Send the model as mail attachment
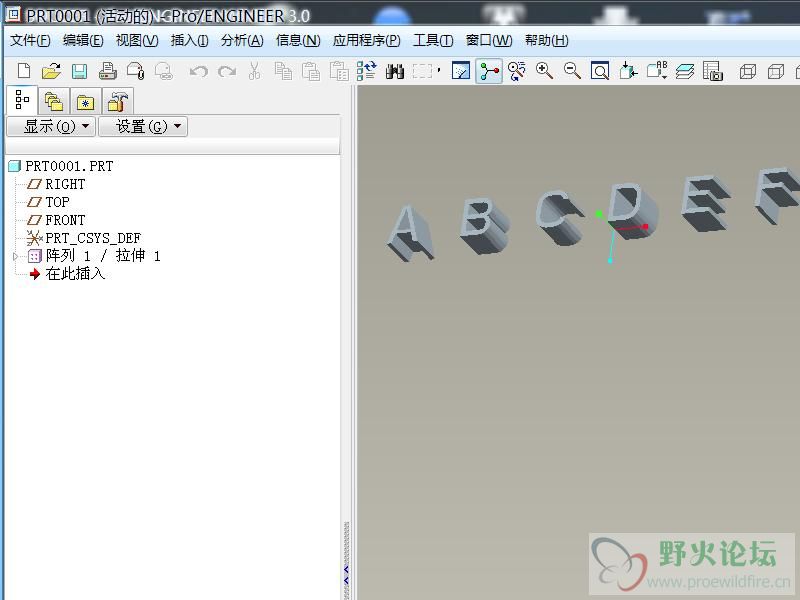Viewport: 800px width, 600px height. [x=136, y=71]
